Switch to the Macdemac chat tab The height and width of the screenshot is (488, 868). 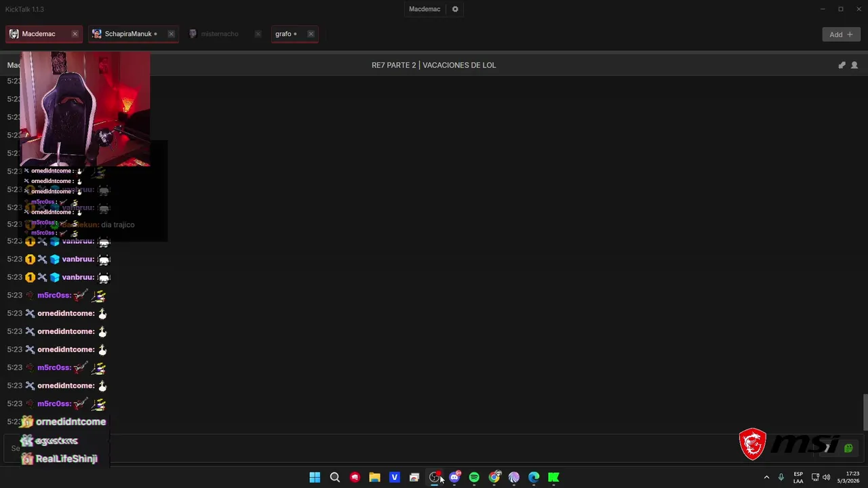click(x=43, y=34)
